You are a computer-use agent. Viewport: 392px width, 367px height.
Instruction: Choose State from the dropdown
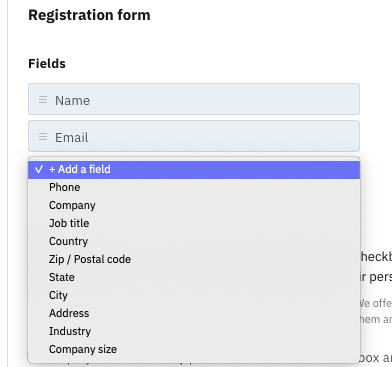(x=194, y=277)
